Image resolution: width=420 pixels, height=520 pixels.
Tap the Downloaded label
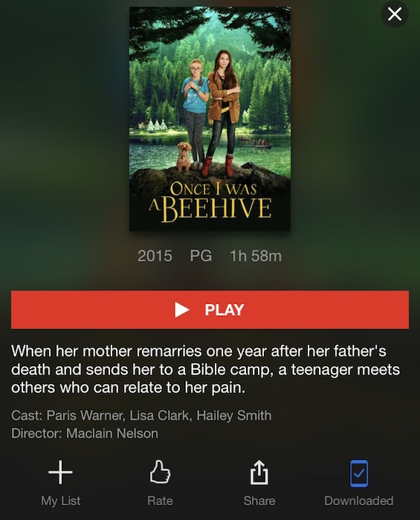pos(359,501)
